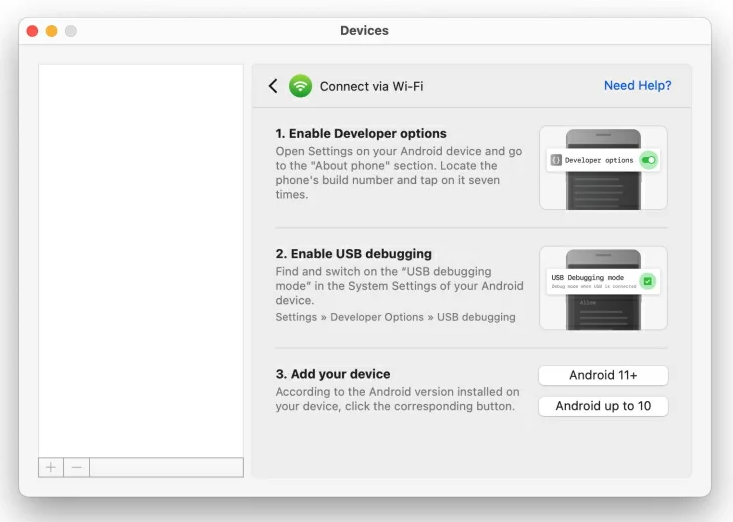Open the Need Help? link
The height and width of the screenshot is (522, 733).
[x=637, y=86]
